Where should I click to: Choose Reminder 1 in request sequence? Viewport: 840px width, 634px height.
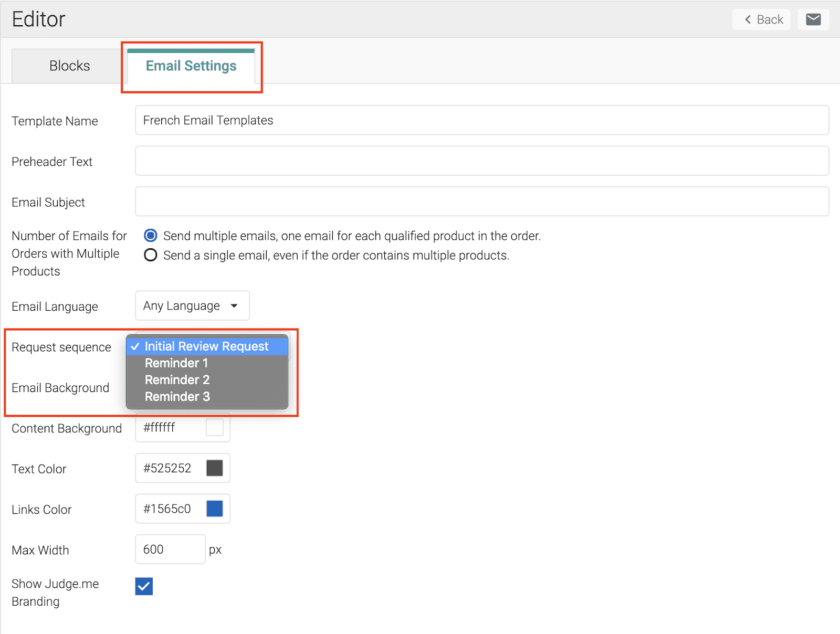[x=176, y=363]
